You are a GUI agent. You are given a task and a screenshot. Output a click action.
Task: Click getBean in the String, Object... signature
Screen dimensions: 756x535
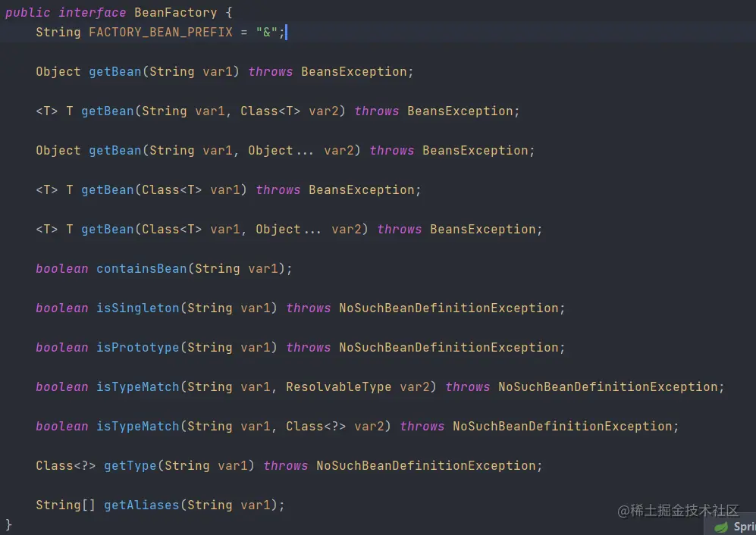tap(115, 151)
